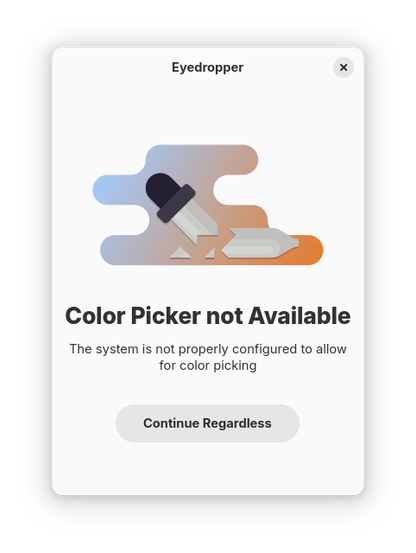Close the Eyedropper dialog window

pyautogui.click(x=343, y=67)
